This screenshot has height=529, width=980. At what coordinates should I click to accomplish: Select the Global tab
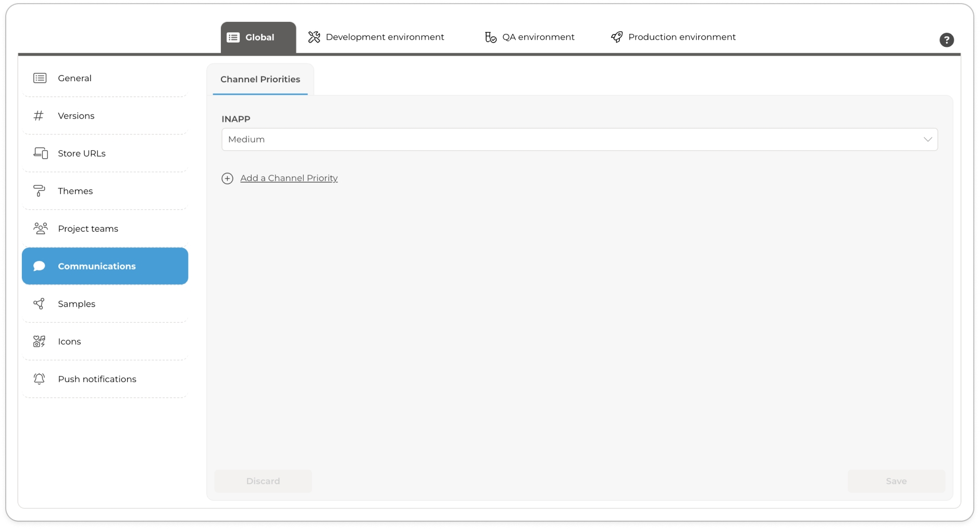pos(258,37)
